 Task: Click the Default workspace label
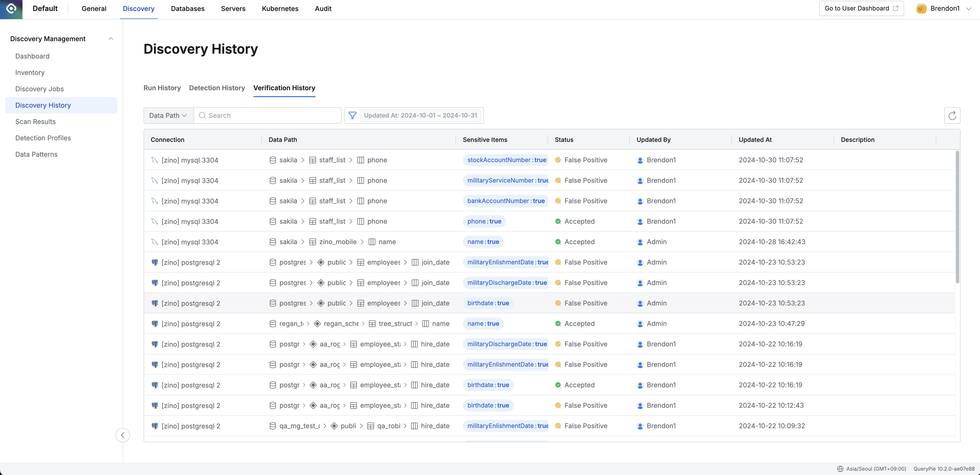coord(45,9)
